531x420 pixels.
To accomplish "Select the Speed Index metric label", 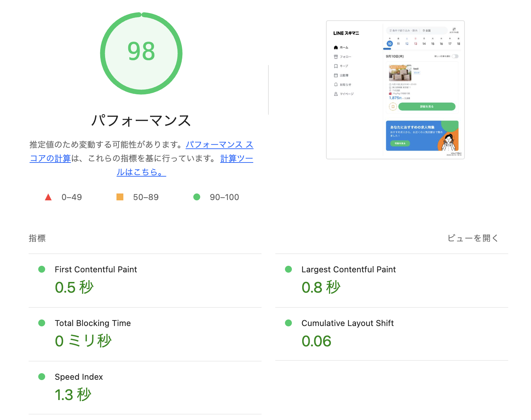I will pos(79,377).
